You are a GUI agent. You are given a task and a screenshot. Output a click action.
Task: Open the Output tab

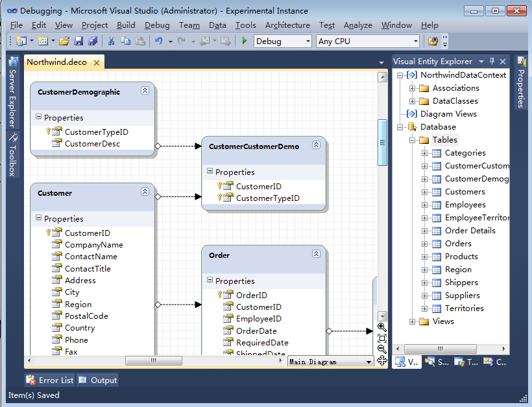pyautogui.click(x=98, y=380)
